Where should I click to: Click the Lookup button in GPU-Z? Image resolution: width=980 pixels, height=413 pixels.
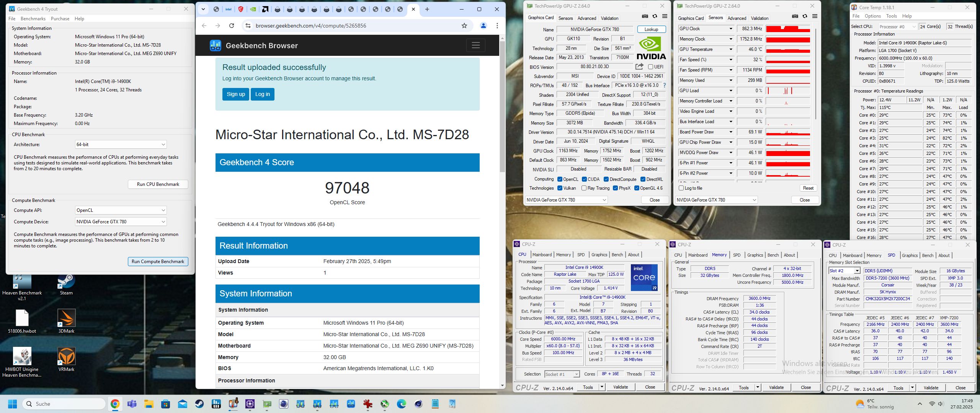coord(651,29)
